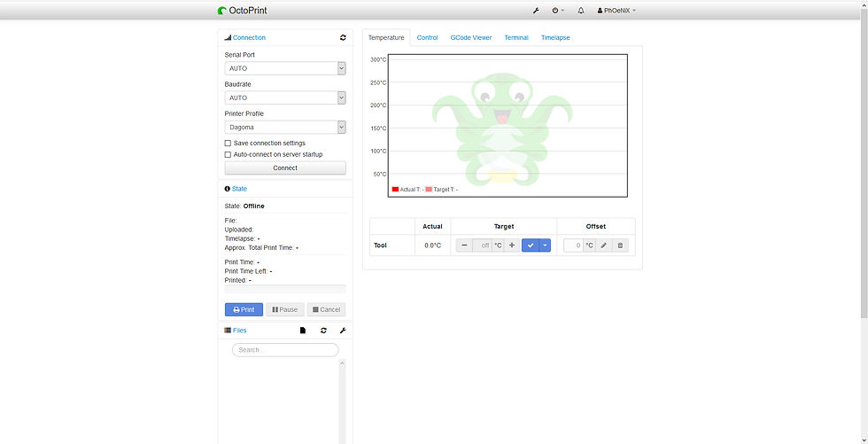Click the blue Print button
The height and width of the screenshot is (444, 868).
point(244,309)
